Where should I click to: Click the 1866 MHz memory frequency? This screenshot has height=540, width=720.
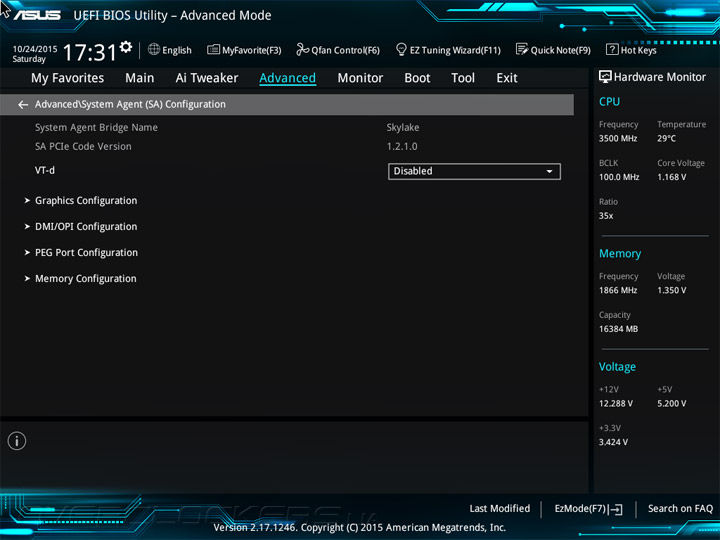click(x=618, y=290)
